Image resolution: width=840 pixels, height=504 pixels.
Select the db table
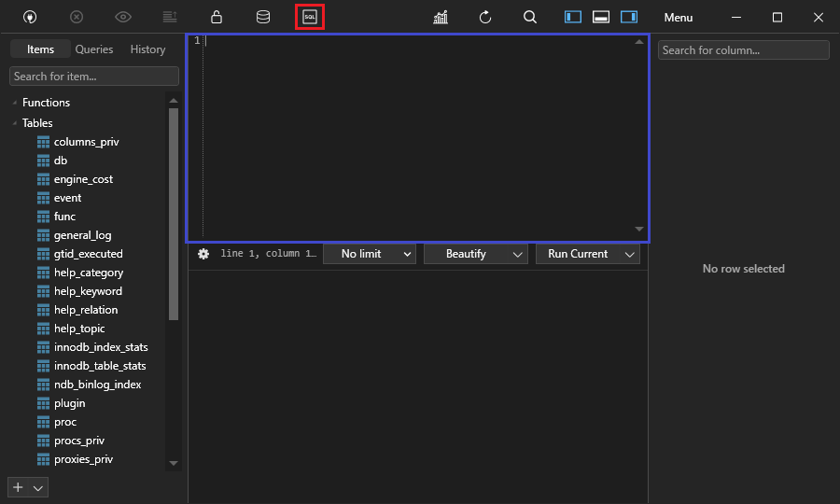coord(61,161)
